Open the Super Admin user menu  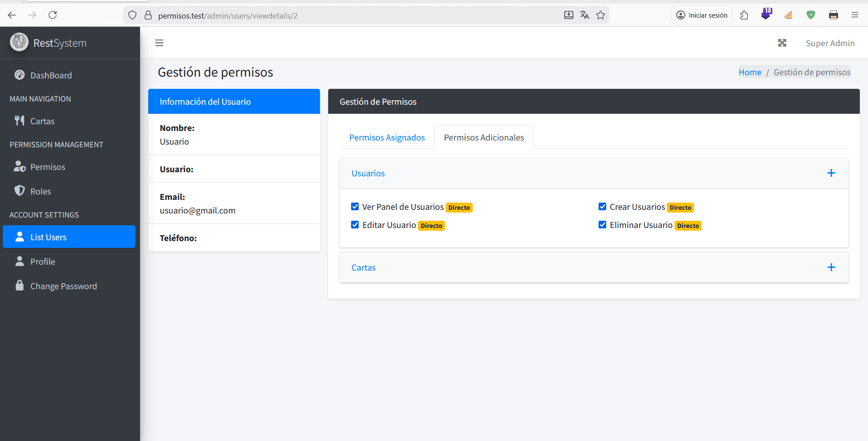pos(829,43)
